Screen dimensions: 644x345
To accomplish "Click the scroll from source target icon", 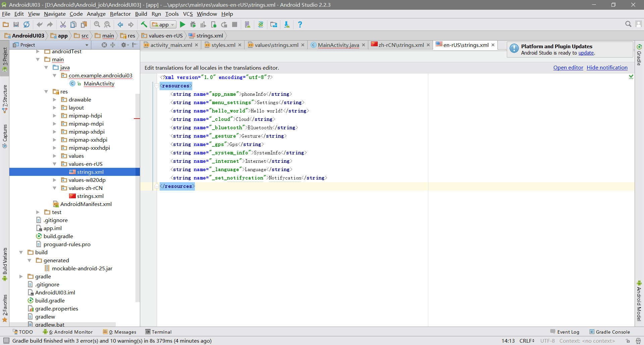I will click(x=104, y=45).
